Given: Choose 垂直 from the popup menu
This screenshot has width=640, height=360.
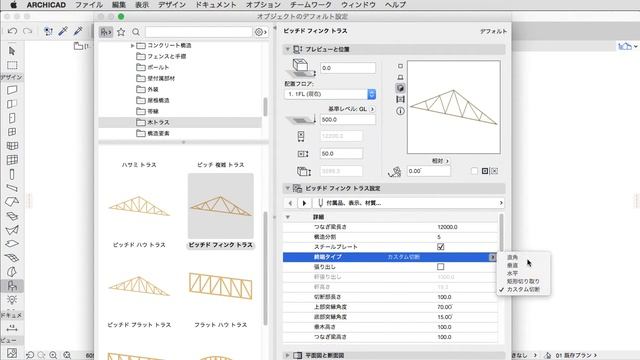Looking at the screenshot, I should (512, 265).
